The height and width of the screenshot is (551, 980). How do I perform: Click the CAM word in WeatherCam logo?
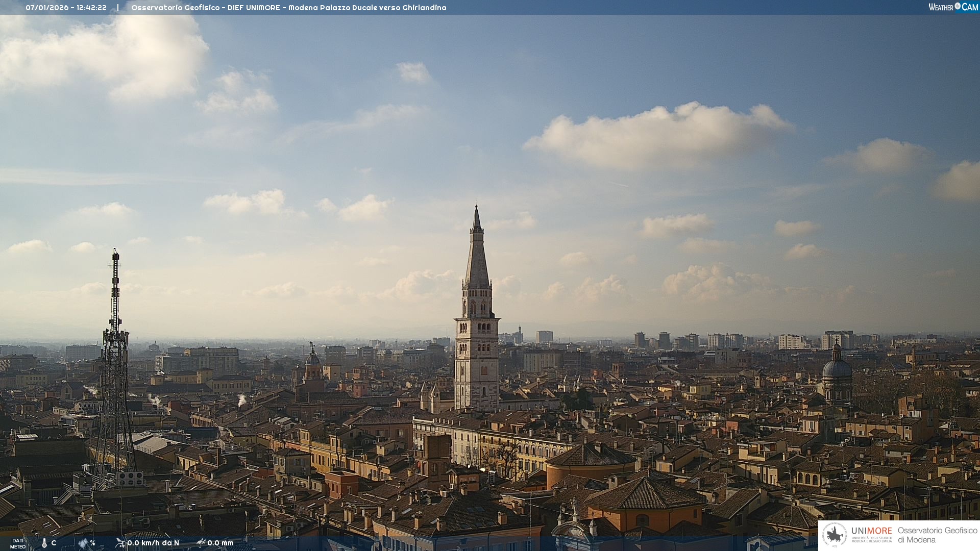coord(970,7)
